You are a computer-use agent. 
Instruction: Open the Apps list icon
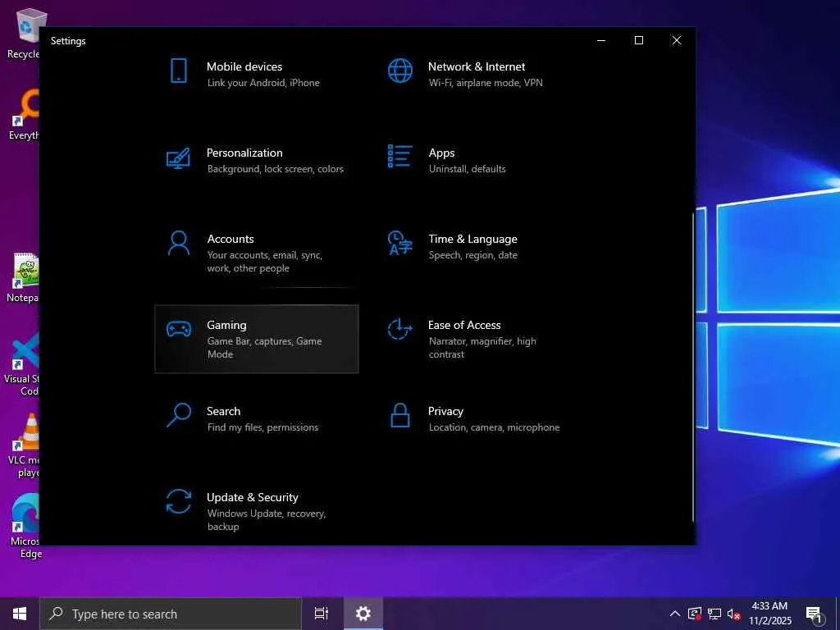tap(399, 157)
